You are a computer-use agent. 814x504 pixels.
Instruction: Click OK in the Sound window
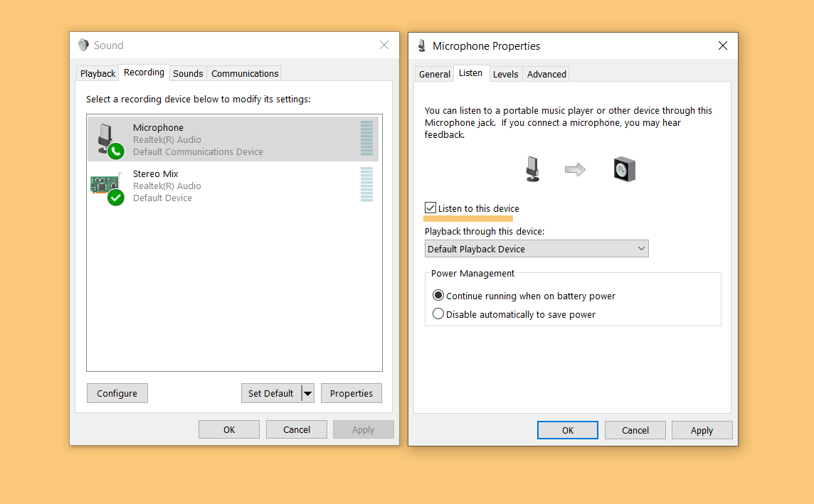click(229, 429)
